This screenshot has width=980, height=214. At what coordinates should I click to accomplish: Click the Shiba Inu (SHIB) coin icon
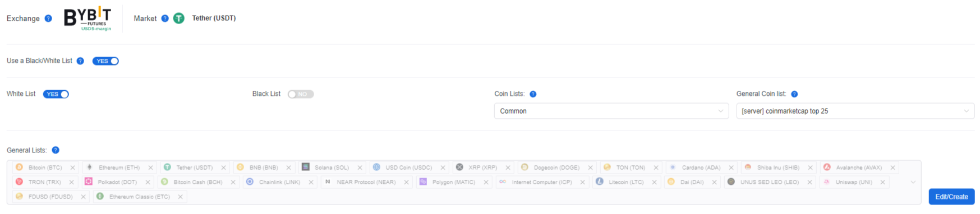click(748, 167)
